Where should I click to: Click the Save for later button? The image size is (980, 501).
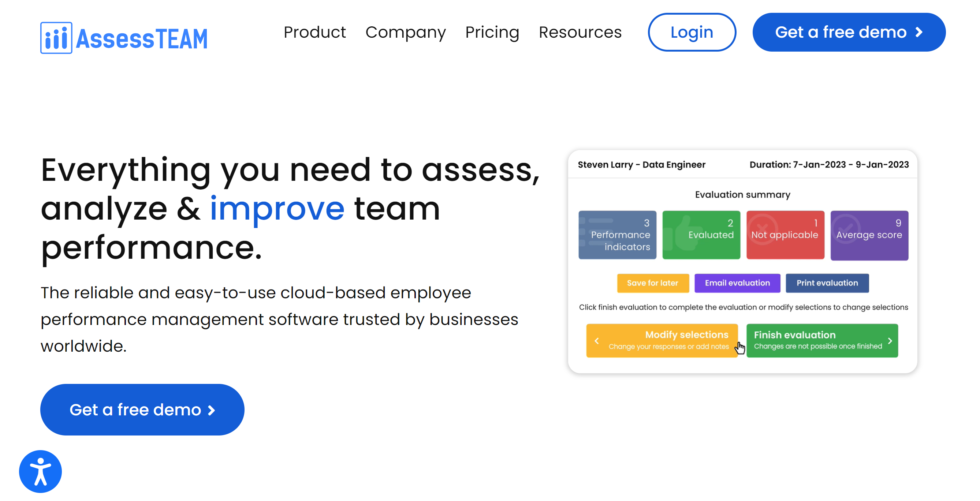(652, 283)
